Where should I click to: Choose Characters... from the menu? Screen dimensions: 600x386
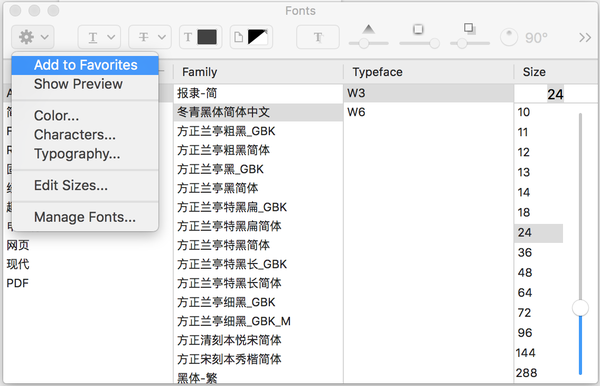(x=85, y=135)
